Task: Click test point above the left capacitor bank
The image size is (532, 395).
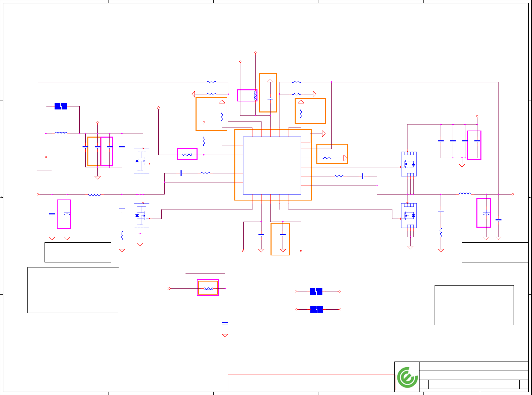Action: click(x=97, y=122)
